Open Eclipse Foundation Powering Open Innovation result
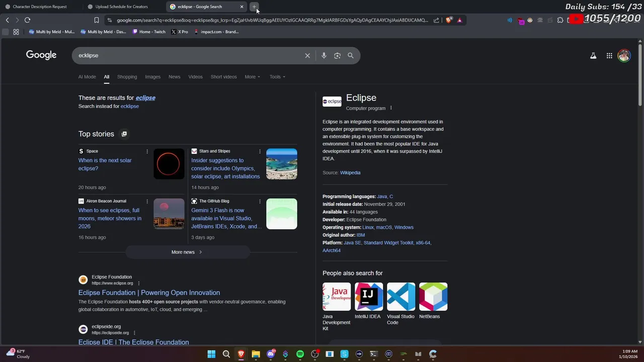Screen dimensions: 644x362 [149, 293]
